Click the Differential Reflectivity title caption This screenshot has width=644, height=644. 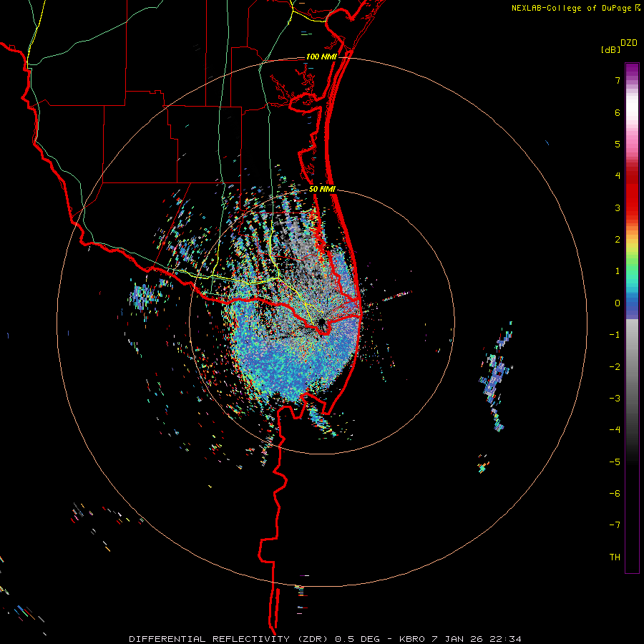pos(325,639)
